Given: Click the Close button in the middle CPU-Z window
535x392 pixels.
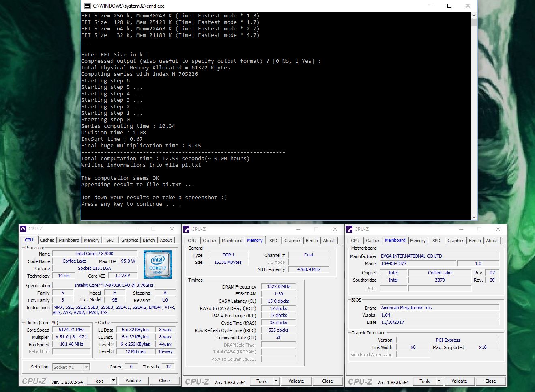Looking at the screenshot, I should (327, 381).
